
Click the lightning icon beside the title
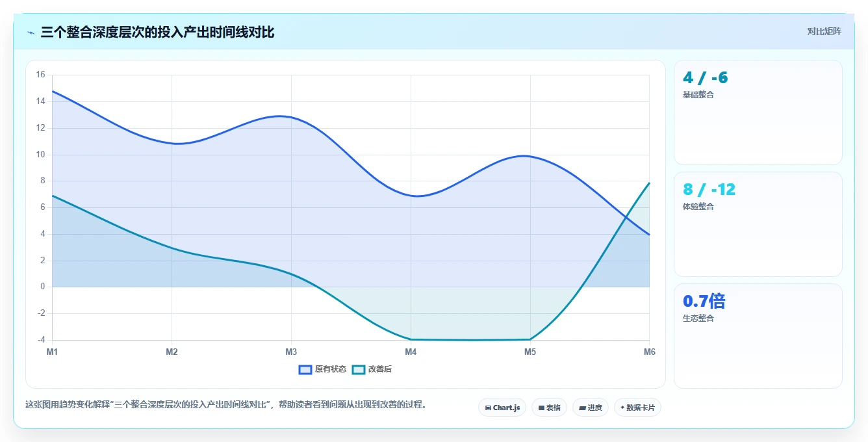(x=31, y=32)
